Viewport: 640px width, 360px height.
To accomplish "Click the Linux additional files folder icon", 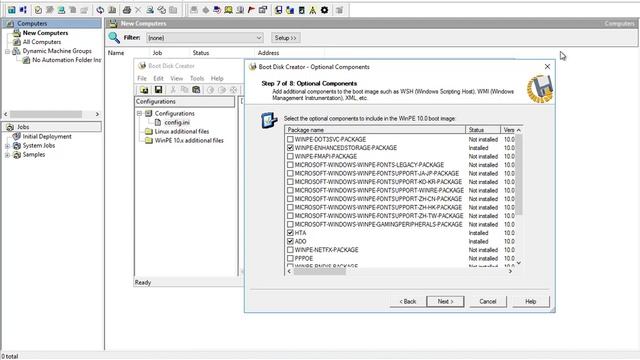I will pyautogui.click(x=149, y=131).
